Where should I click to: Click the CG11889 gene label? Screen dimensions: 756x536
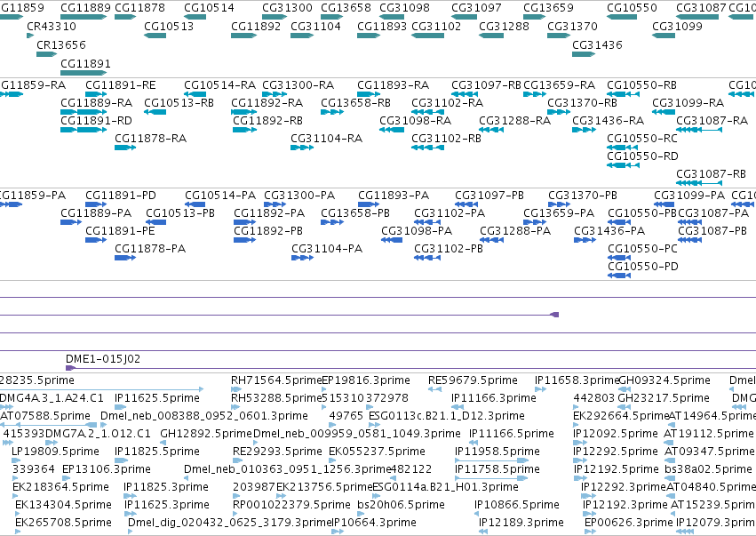point(85,8)
